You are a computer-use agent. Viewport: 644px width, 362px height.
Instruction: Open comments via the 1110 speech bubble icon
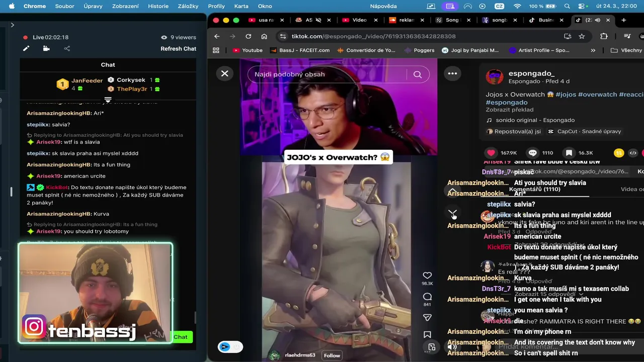[x=532, y=153]
